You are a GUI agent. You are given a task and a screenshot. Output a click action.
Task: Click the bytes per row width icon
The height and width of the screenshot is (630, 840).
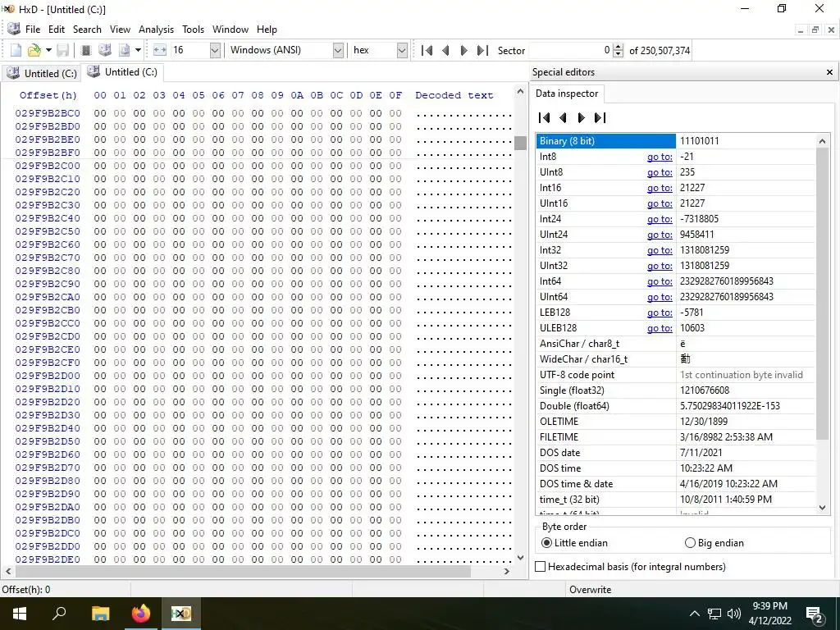[x=160, y=50]
